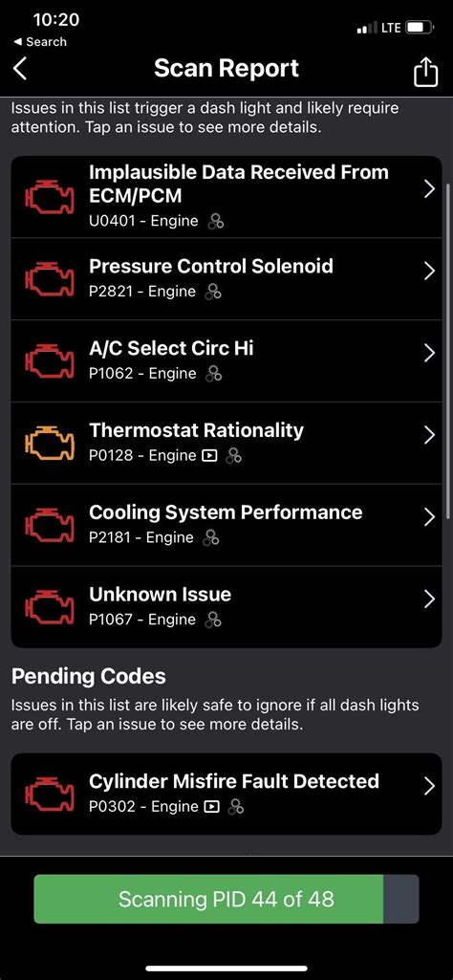Tap the gears icon beside P1062
Screen dimensions: 453x980
point(214,374)
